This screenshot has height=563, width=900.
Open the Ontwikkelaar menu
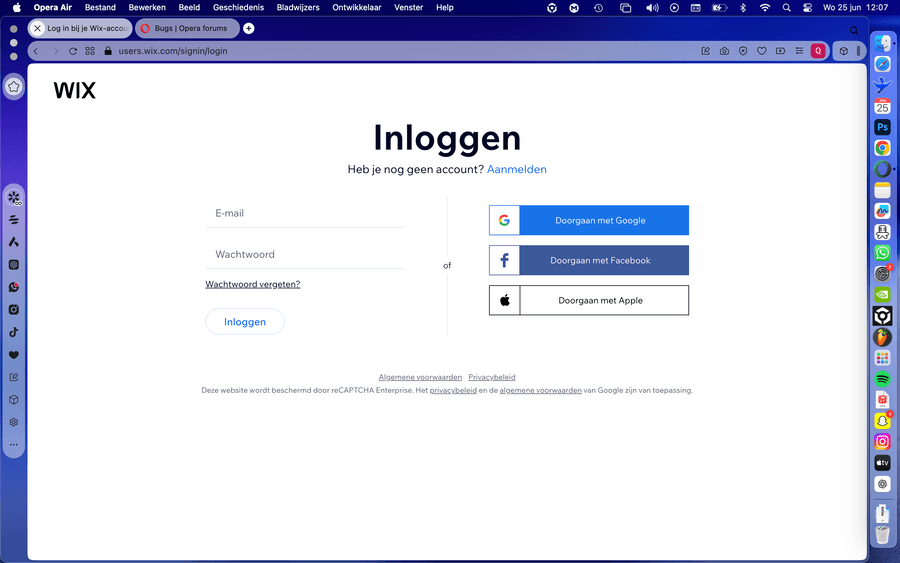click(x=356, y=7)
